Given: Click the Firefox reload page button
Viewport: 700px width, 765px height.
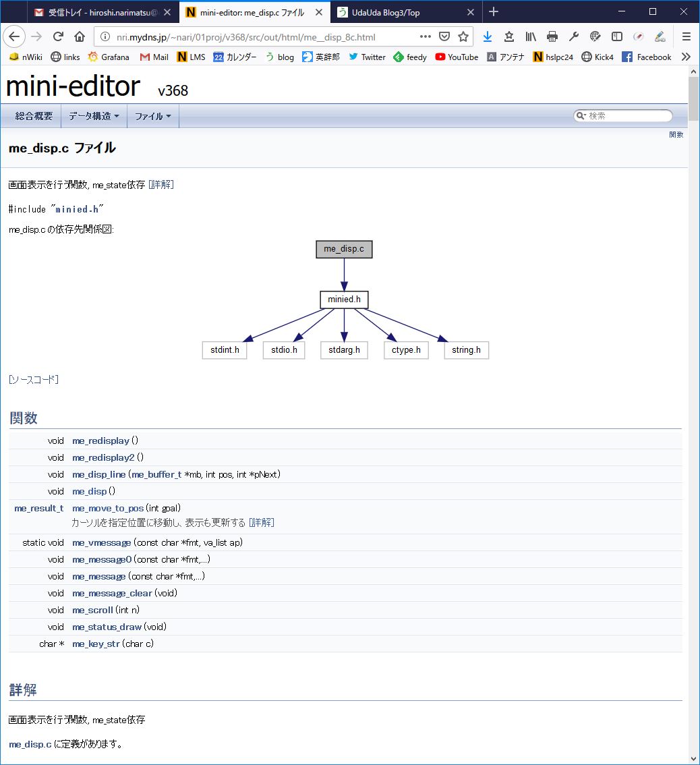Looking at the screenshot, I should (x=59, y=36).
